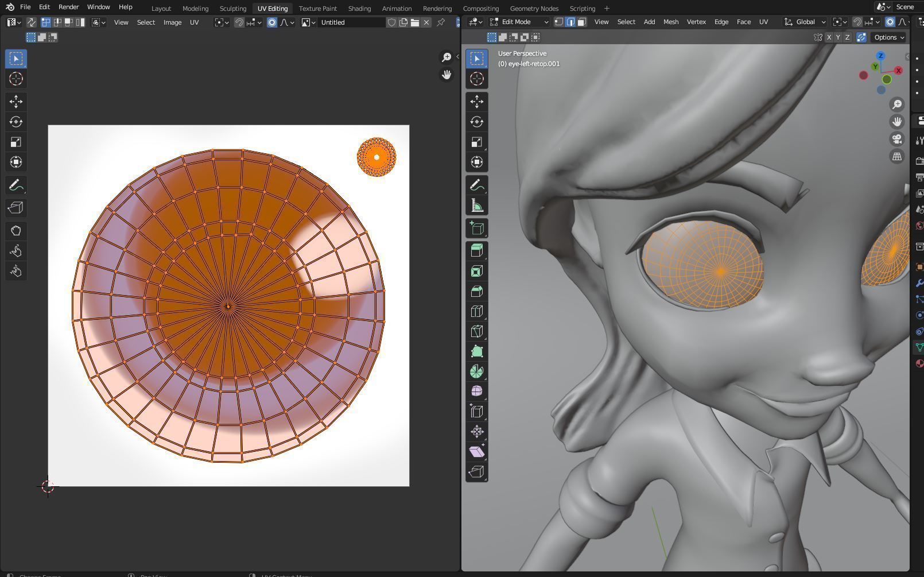This screenshot has width=924, height=577.
Task: Open UV sticky selection mode dropdown
Action: pyautogui.click(x=99, y=22)
